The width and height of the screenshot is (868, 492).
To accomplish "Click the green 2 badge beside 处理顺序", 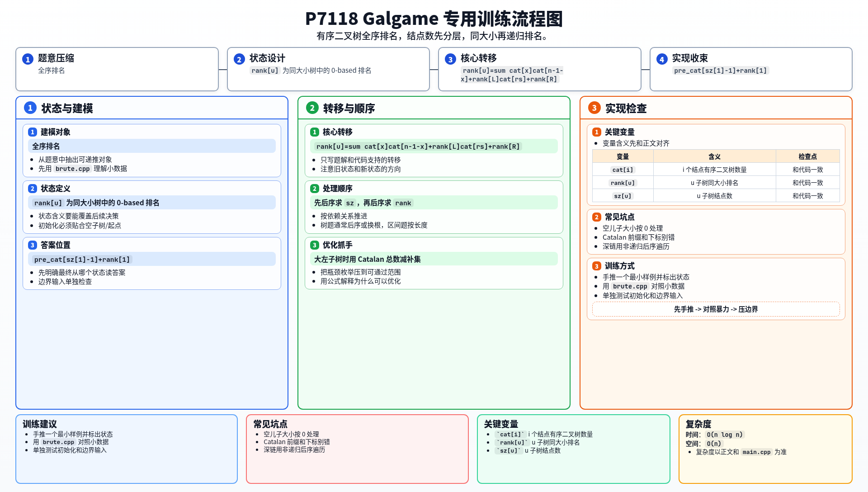I will tap(315, 189).
